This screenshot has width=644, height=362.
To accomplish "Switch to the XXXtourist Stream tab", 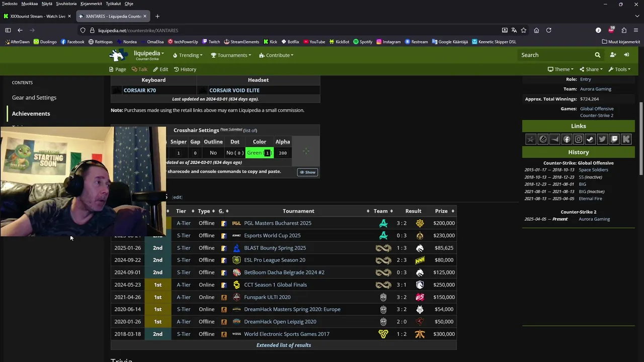I will click(37, 16).
